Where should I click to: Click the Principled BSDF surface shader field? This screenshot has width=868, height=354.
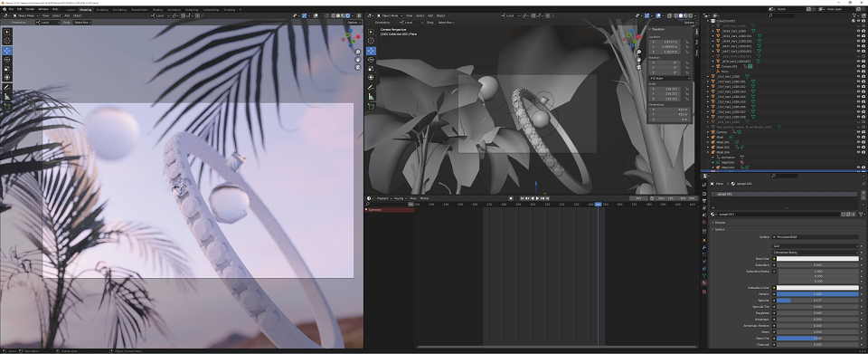tap(816, 236)
